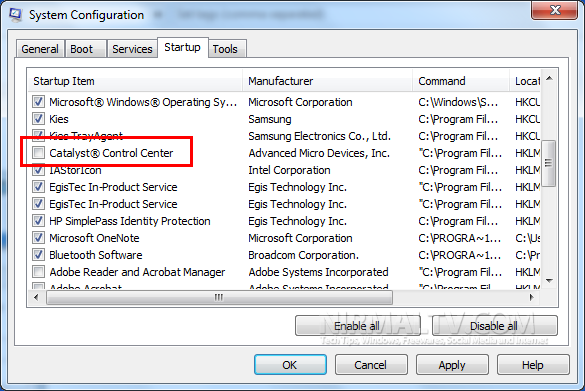
Task: Uncheck the IAStorIcon startup checkbox
Action: [38, 170]
